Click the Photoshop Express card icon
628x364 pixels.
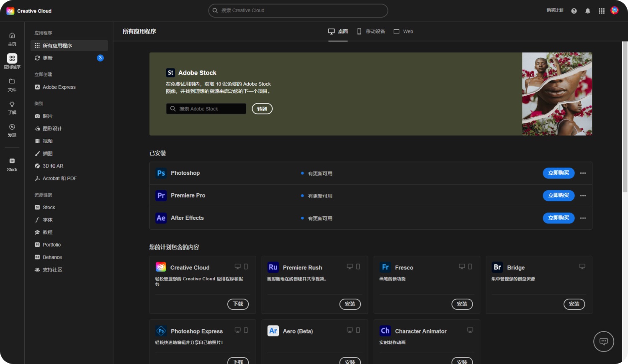coord(161,331)
